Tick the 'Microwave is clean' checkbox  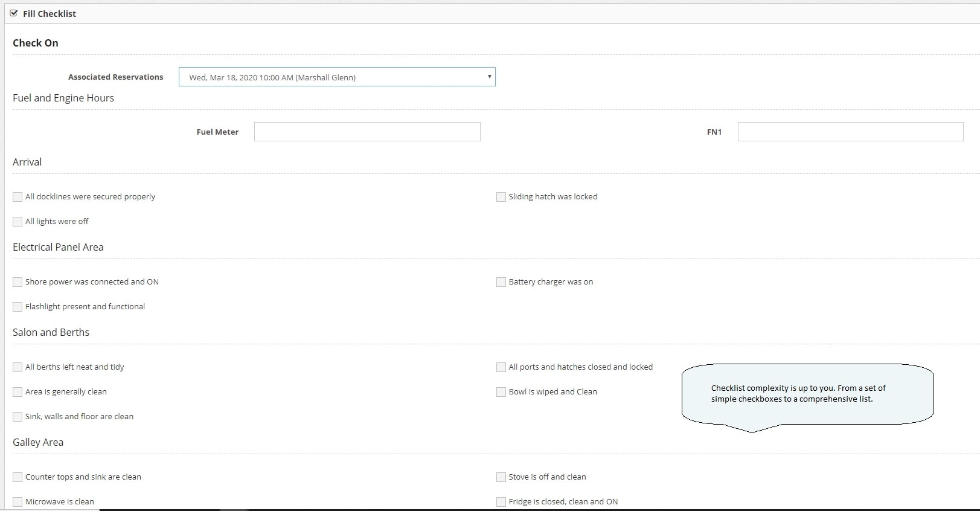[18, 502]
